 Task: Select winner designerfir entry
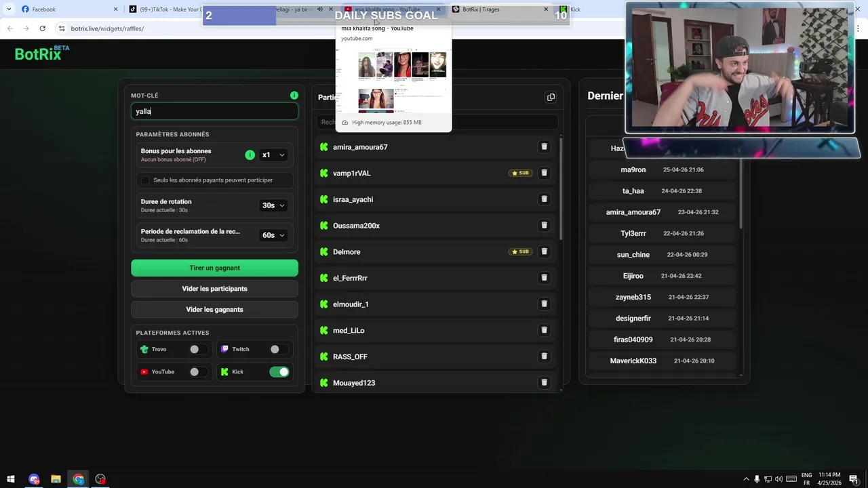pos(663,319)
